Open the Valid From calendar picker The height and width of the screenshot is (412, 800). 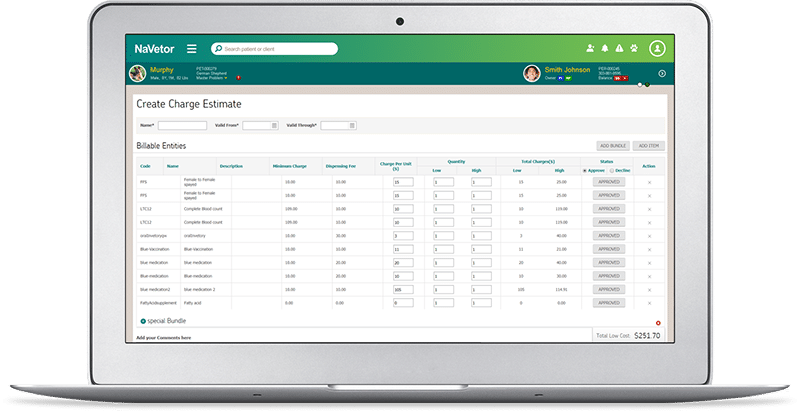pyautogui.click(x=274, y=125)
